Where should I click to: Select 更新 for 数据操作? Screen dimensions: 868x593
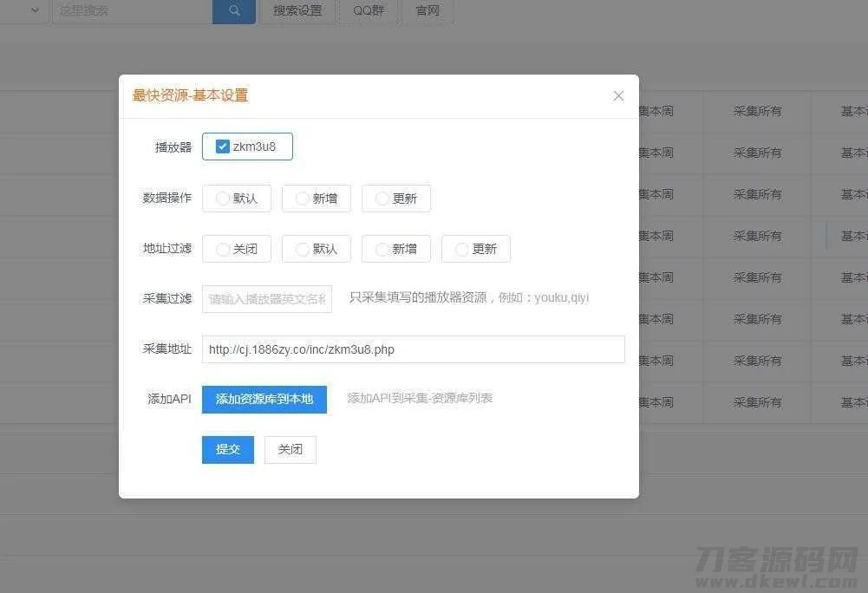click(x=395, y=199)
